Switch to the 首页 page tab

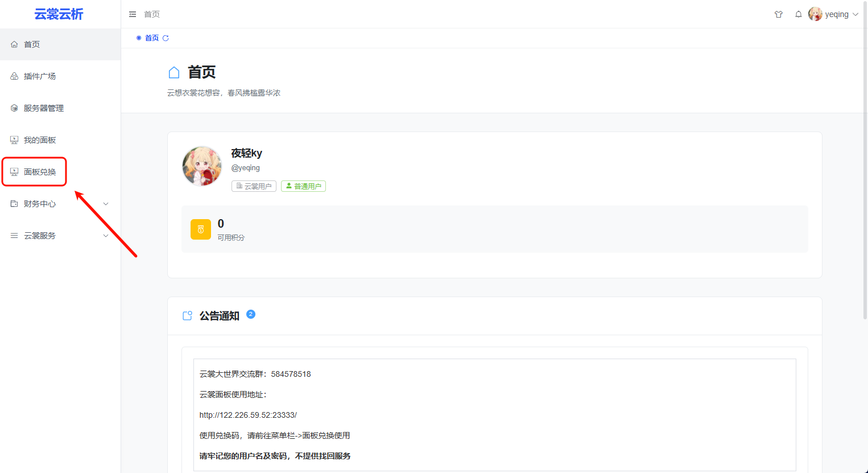[151, 38]
